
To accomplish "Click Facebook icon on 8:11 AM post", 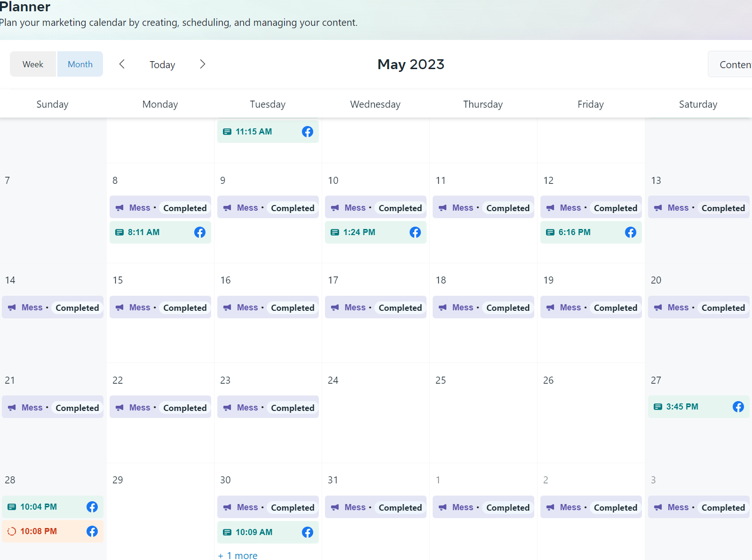I will click(200, 232).
